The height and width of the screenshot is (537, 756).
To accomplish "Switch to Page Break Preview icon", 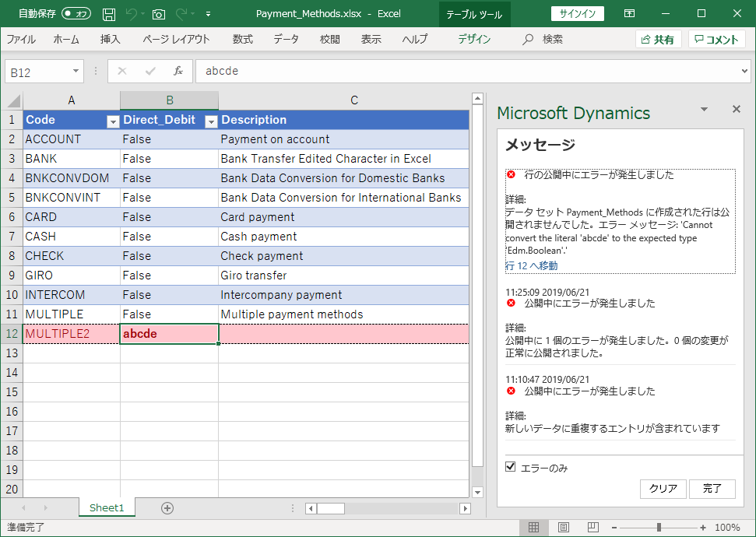I will 593,528.
